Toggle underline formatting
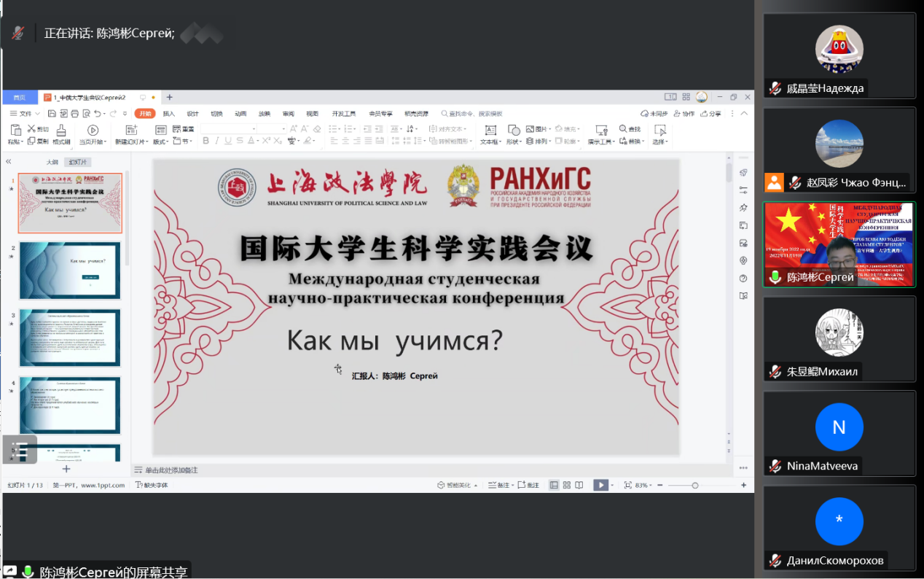Image resolution: width=924 pixels, height=579 pixels. tap(228, 141)
